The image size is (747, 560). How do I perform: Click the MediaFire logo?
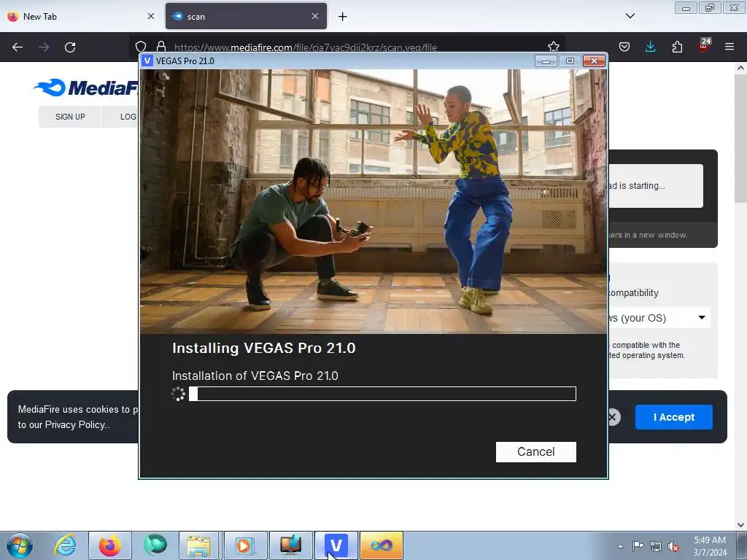(86, 87)
